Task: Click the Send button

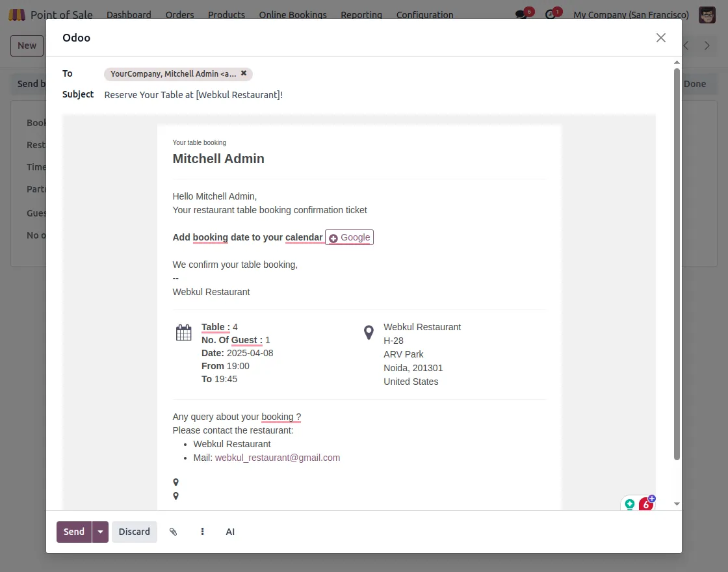Action: click(73, 532)
